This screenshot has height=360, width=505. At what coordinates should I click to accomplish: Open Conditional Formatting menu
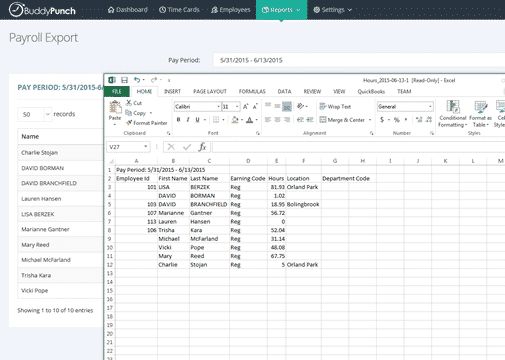453,114
